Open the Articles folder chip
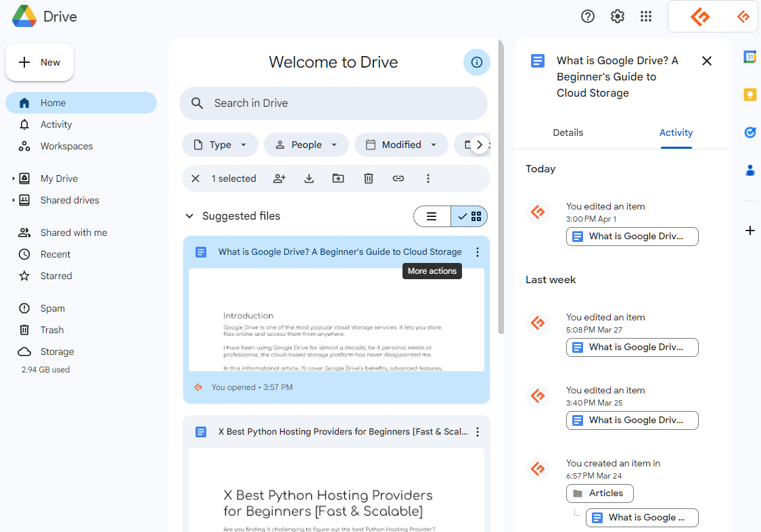The width and height of the screenshot is (761, 532). [x=599, y=493]
